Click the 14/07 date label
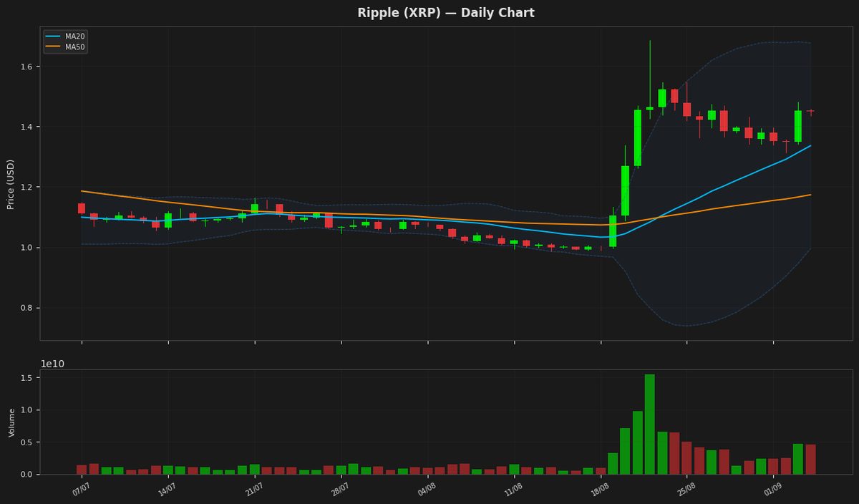 (168, 490)
